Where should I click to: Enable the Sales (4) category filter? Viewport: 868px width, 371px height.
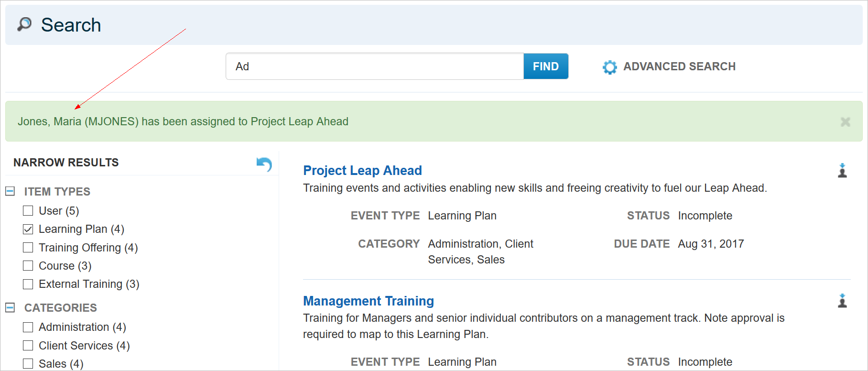pos(28,364)
